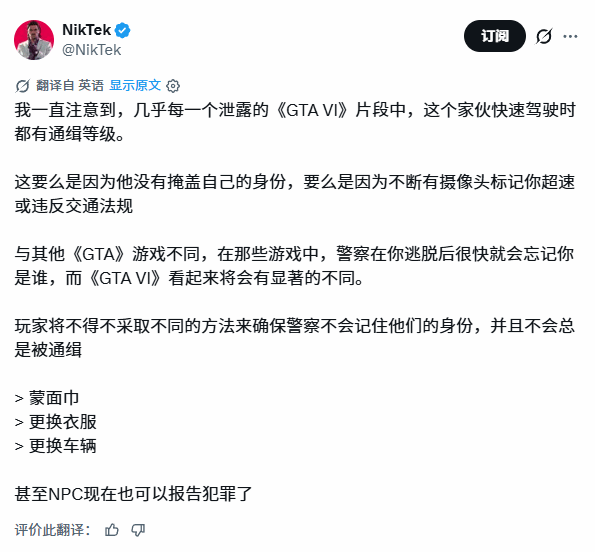Click the final line 甚至NPC现在也可以报告犯罪了
Screen dimensions: 595x552
133,494
